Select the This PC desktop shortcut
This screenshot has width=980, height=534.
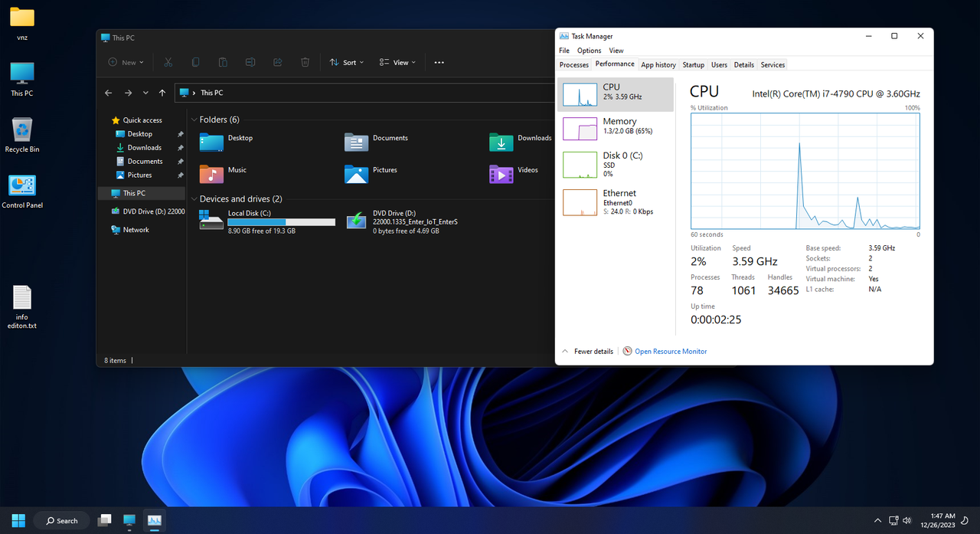[x=22, y=79]
